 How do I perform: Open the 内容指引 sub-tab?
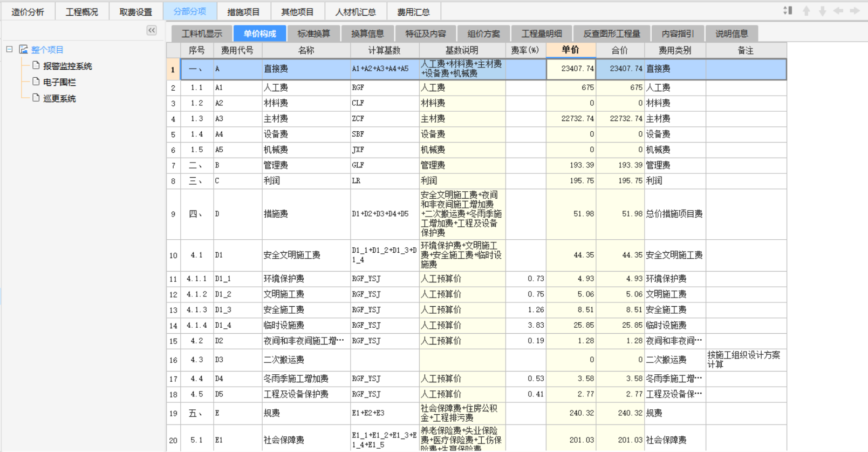click(x=678, y=33)
